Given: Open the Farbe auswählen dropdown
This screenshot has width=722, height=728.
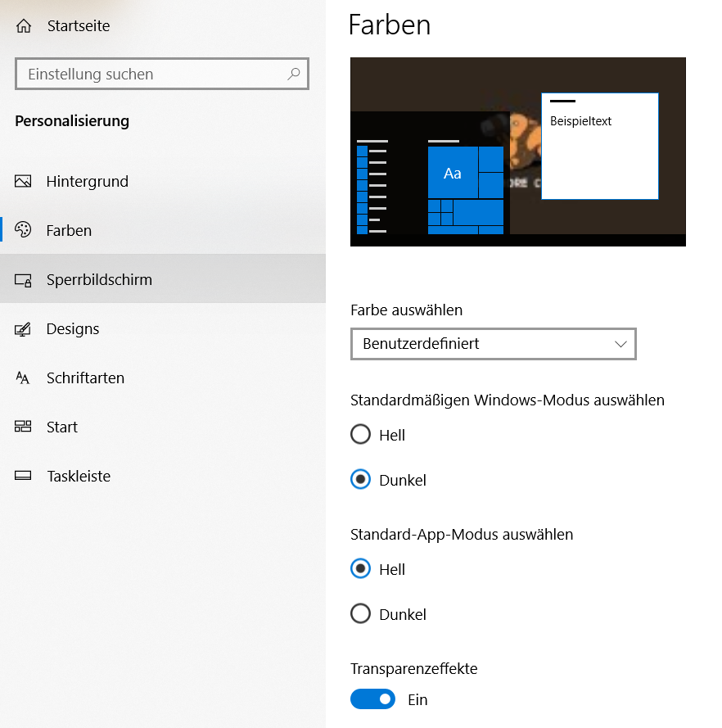Looking at the screenshot, I should pyautogui.click(x=494, y=344).
